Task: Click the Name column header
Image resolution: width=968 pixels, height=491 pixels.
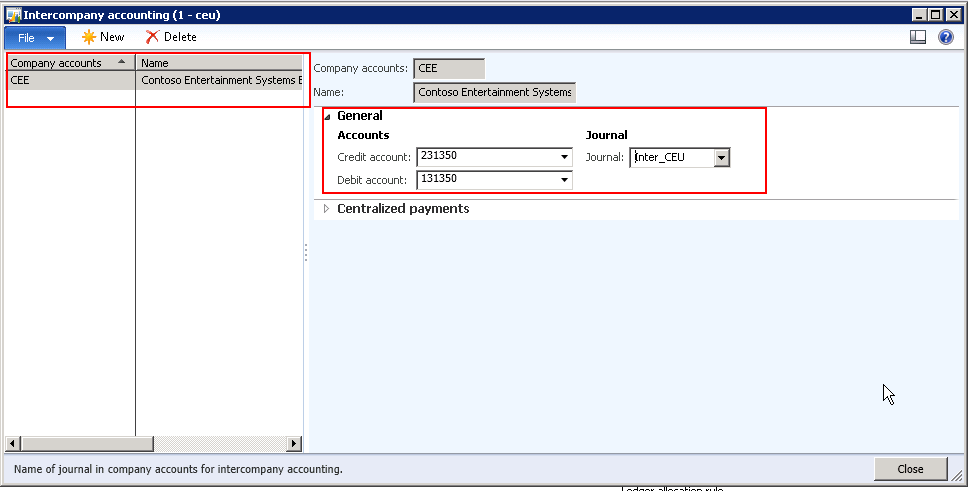Action: (218, 63)
